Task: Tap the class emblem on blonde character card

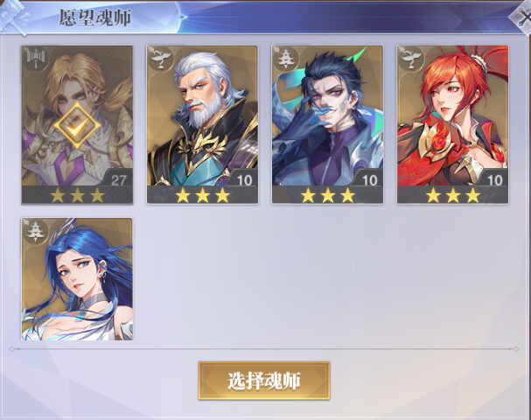Action: pos(36,59)
